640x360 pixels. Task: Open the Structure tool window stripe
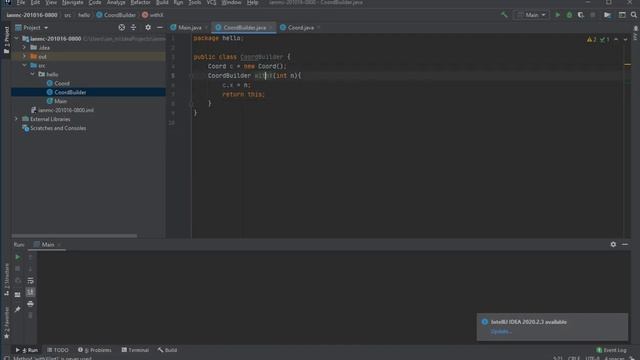(7, 280)
